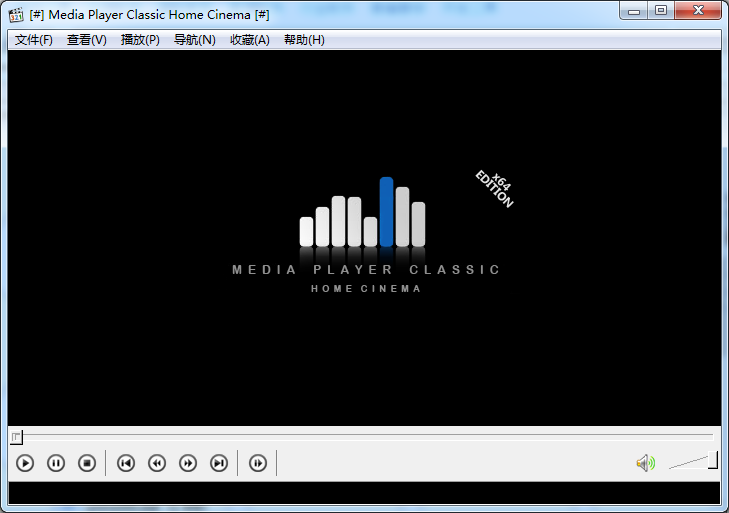Image resolution: width=729 pixels, height=513 pixels.
Task: Skip to the next track
Action: [x=219, y=463]
